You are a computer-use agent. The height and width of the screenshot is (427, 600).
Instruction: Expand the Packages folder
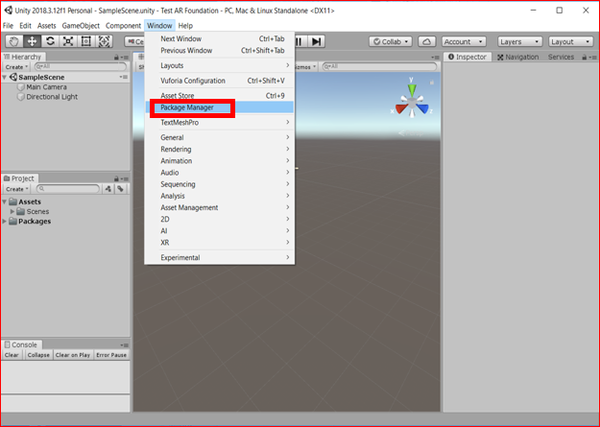[x=5, y=221]
